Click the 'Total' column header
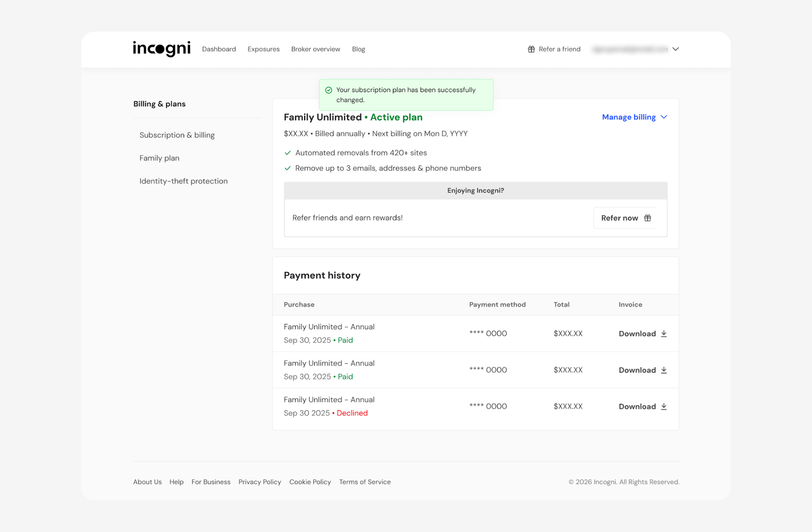 561,305
